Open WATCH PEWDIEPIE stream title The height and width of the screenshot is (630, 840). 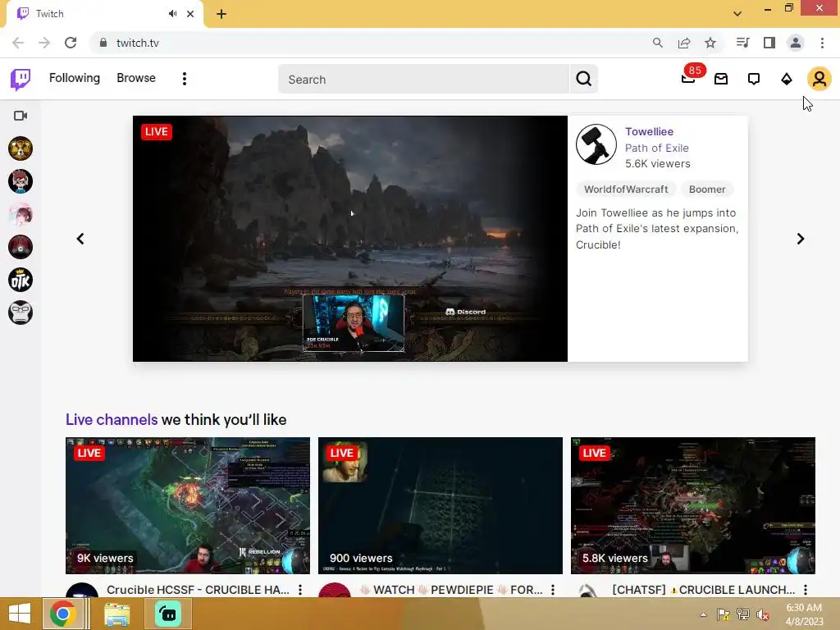point(450,590)
